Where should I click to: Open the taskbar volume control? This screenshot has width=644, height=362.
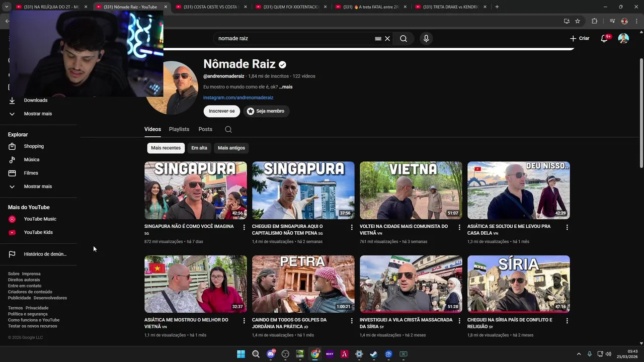(x=608, y=354)
